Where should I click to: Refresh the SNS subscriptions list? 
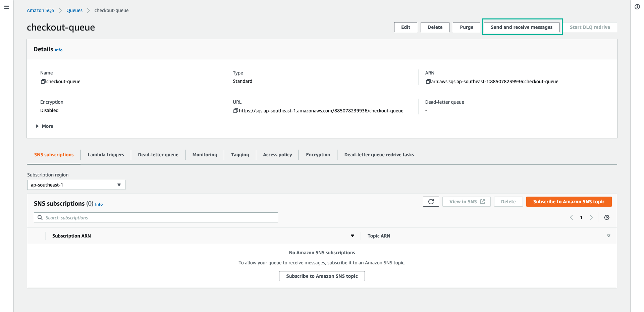point(431,202)
